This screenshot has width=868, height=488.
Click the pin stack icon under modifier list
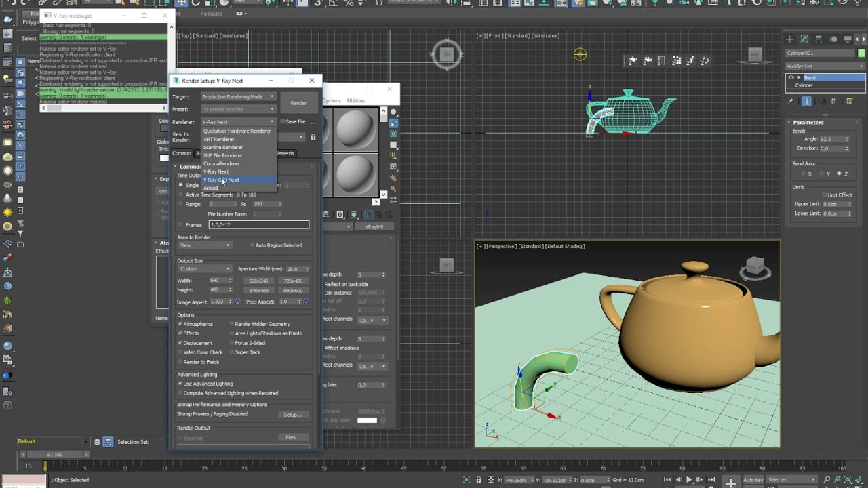[x=791, y=101]
